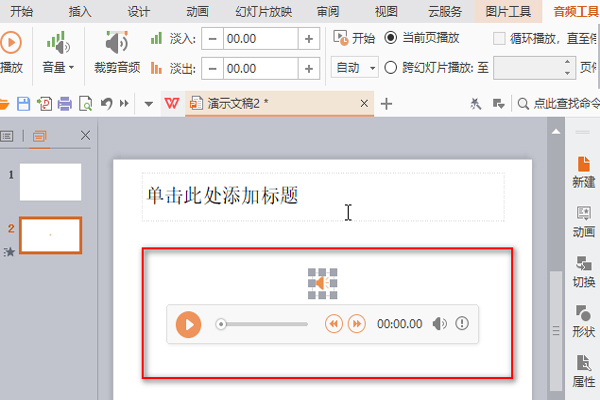Viewport: 600px width, 400px height.
Task: Click the open folder icon
Action: click(x=4, y=104)
